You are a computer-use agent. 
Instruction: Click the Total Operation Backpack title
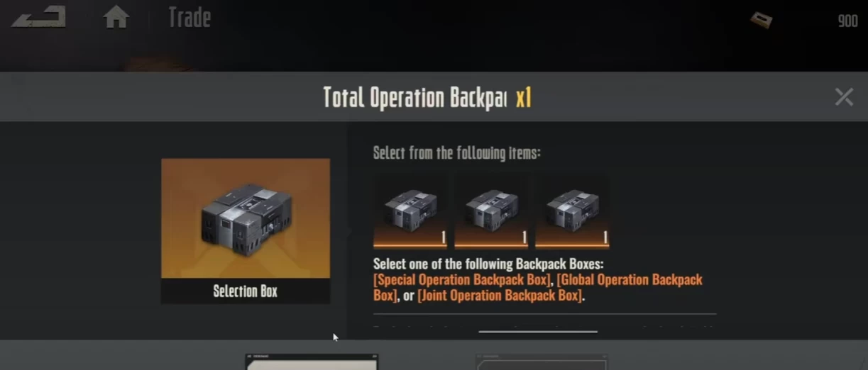point(415,98)
